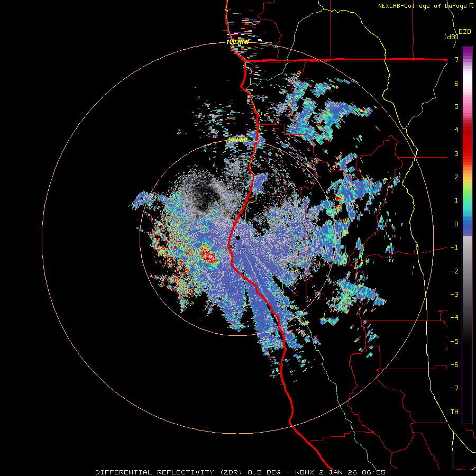This screenshot has width=476, height=476.
Task: Click the -1 value on the color scale
Action: tap(454, 248)
